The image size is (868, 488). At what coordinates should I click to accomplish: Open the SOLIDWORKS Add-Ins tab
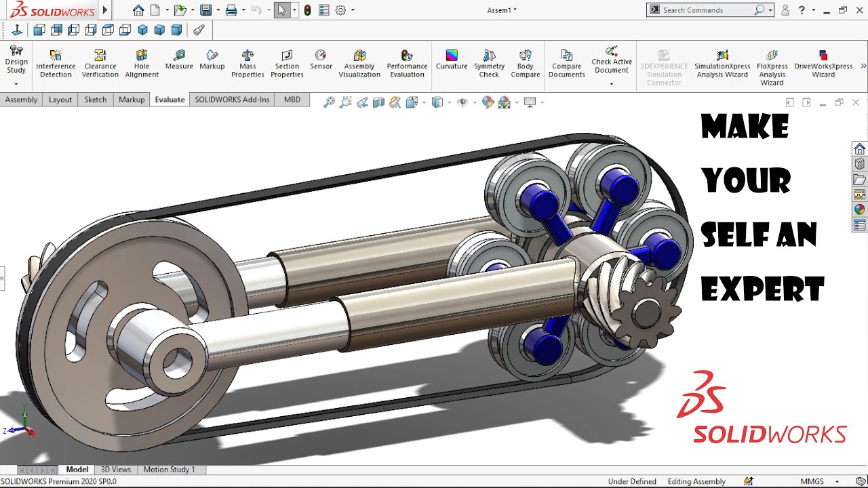(232, 100)
